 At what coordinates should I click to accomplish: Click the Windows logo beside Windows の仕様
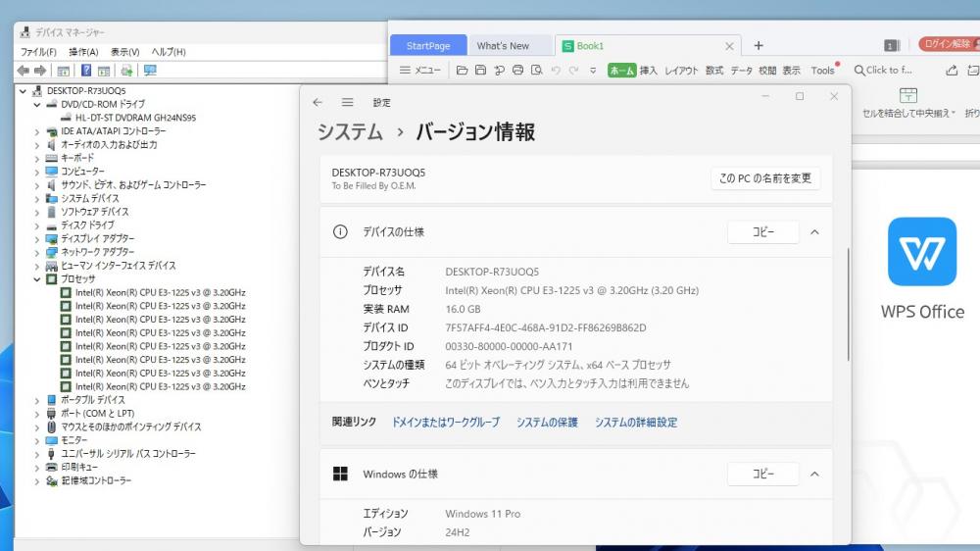pyautogui.click(x=340, y=475)
